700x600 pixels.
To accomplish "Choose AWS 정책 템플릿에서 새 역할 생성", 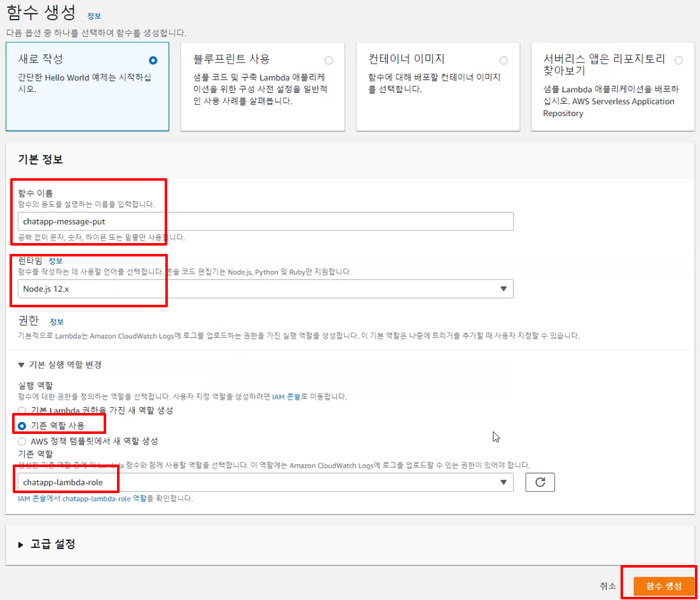I will 22,442.
